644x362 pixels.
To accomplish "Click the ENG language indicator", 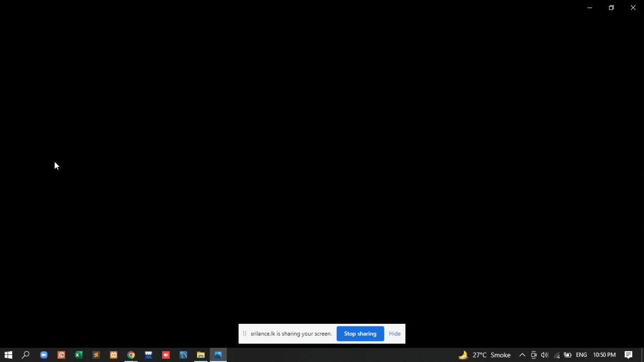I will [x=581, y=355].
